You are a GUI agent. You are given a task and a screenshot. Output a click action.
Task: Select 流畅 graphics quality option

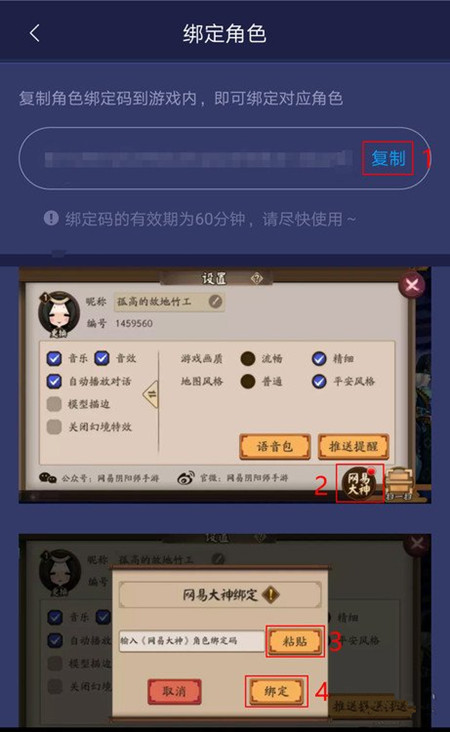pyautogui.click(x=248, y=359)
